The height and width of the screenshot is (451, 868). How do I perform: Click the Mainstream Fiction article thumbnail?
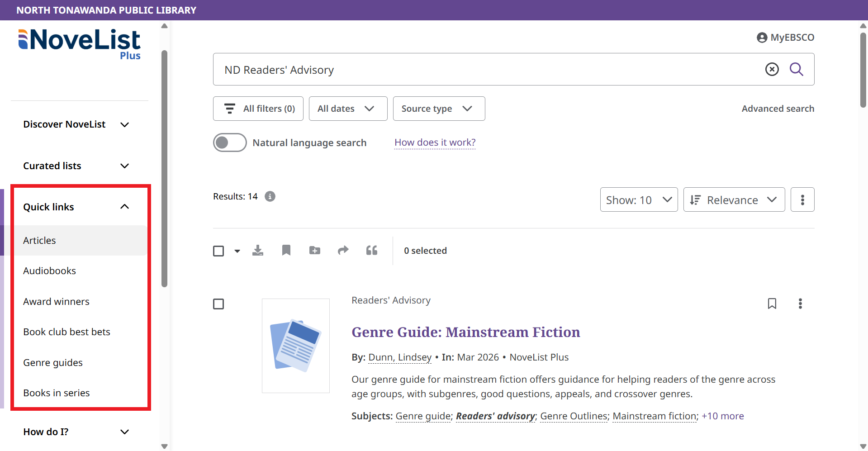click(296, 346)
